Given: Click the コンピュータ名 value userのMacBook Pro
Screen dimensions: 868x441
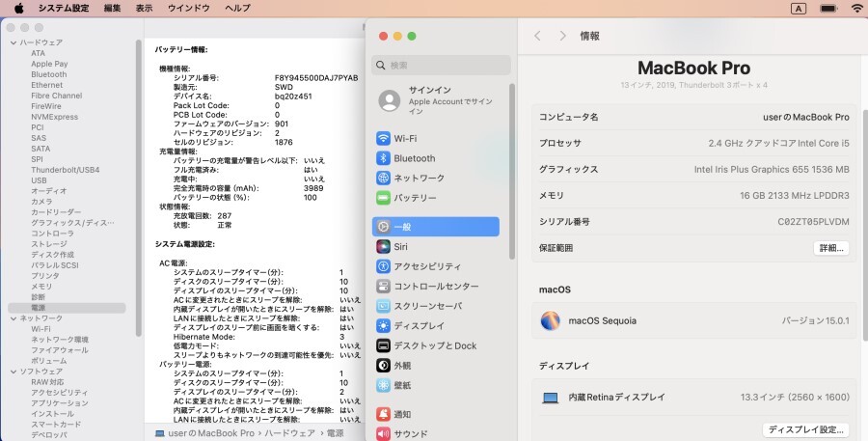Looking at the screenshot, I should [x=806, y=117].
